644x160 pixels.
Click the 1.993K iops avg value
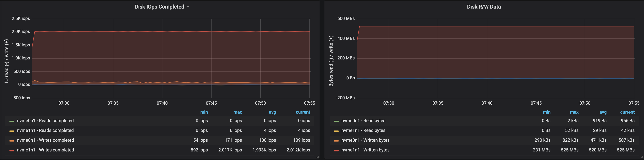[264, 150]
